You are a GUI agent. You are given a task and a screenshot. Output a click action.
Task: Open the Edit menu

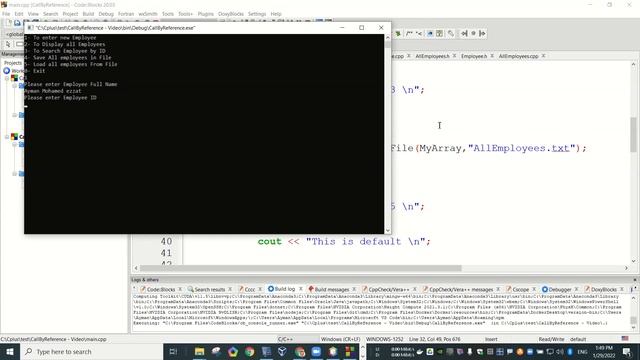(19, 14)
